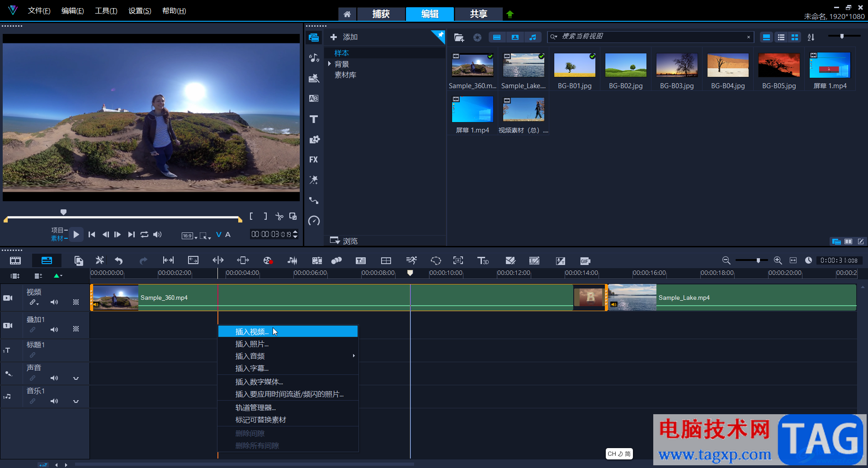Switch to Timeline view icon

pyautogui.click(x=47, y=260)
